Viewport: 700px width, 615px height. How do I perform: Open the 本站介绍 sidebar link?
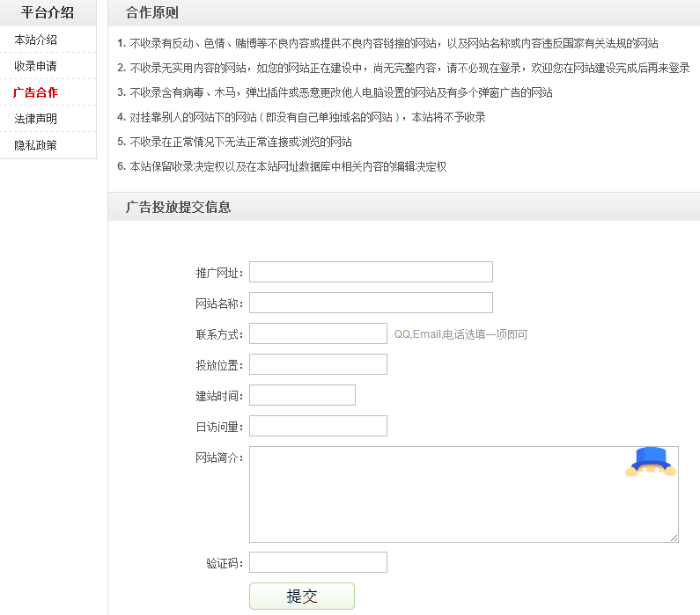click(36, 40)
